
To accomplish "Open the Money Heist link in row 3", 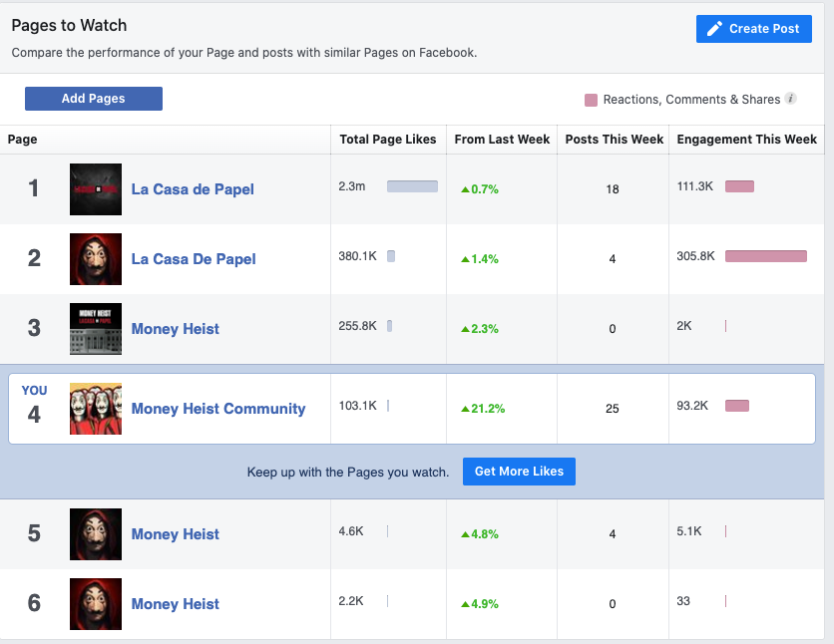I will coord(176,329).
